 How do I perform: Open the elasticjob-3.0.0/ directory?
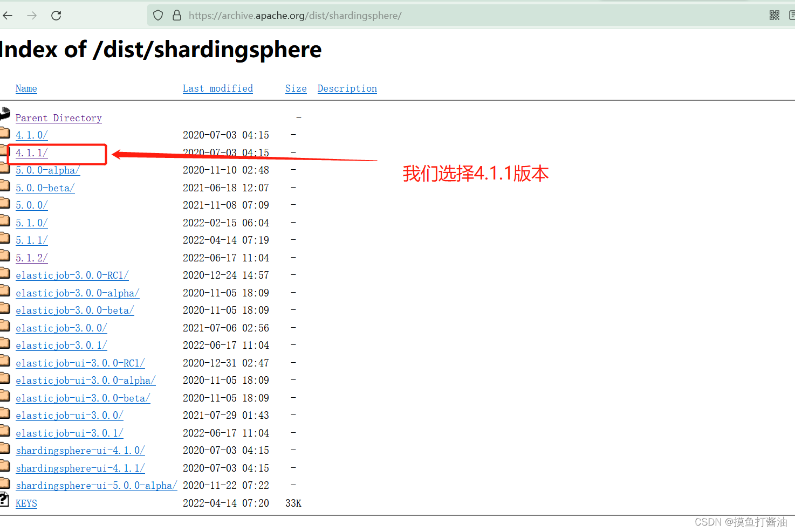(x=61, y=328)
